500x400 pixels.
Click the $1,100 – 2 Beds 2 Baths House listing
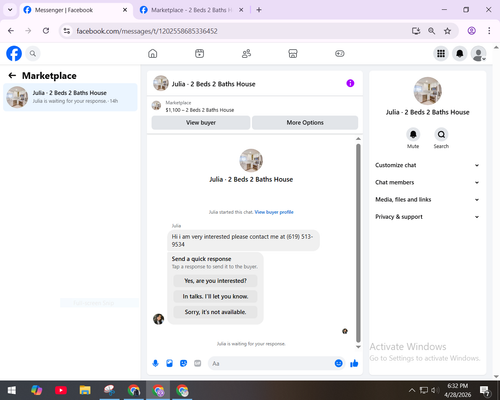[200, 110]
